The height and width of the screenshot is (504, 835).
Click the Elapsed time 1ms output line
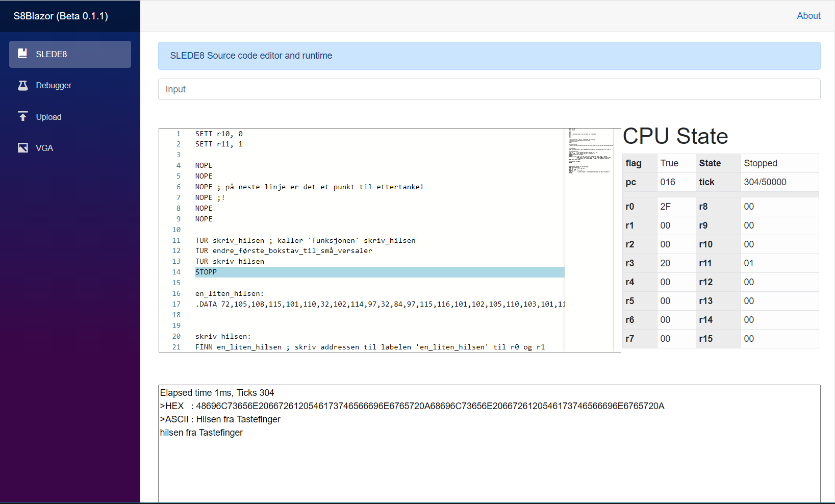point(217,393)
